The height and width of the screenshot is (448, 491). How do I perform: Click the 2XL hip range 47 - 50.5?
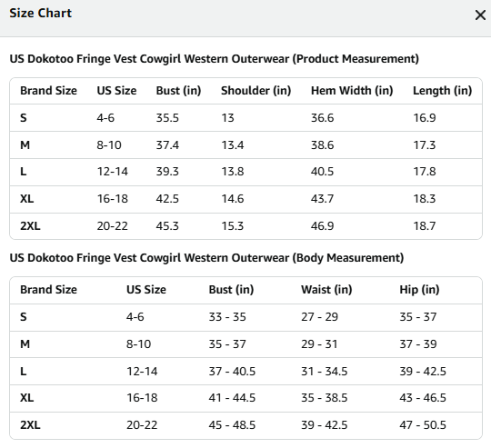[x=423, y=425]
